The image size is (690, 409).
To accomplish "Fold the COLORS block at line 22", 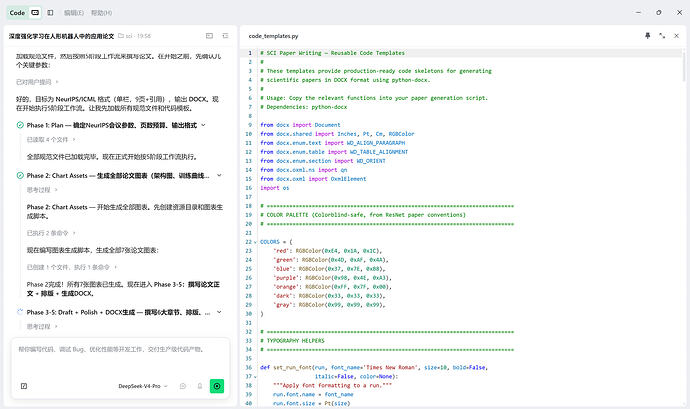I will point(255,242).
